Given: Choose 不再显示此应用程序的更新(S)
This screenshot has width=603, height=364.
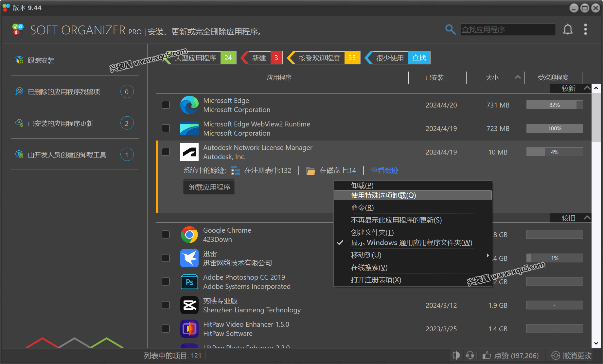Looking at the screenshot, I should (x=413, y=220).
